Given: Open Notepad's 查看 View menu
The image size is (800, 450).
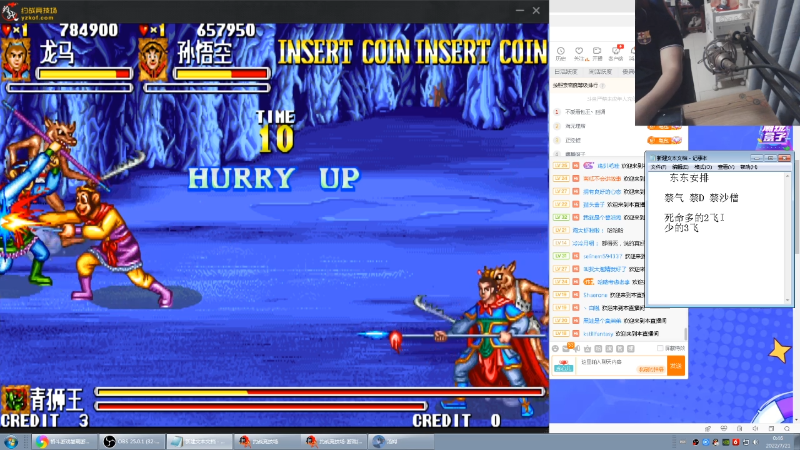Looking at the screenshot, I should [726, 167].
